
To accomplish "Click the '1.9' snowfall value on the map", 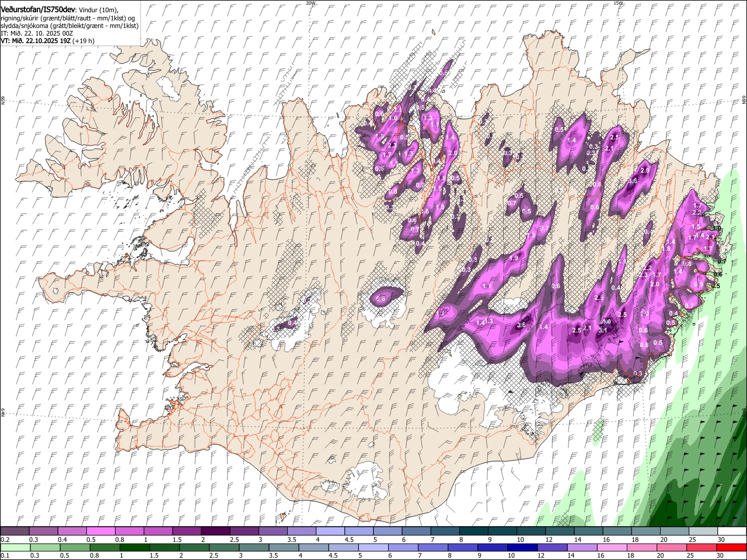I will 514,258.
